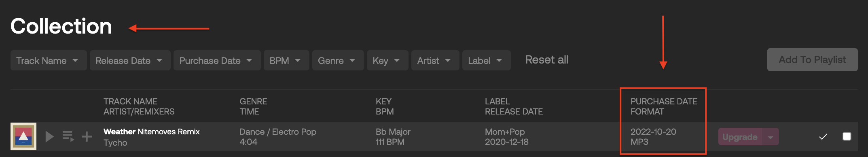Open the Tycho artist link

[x=115, y=142]
